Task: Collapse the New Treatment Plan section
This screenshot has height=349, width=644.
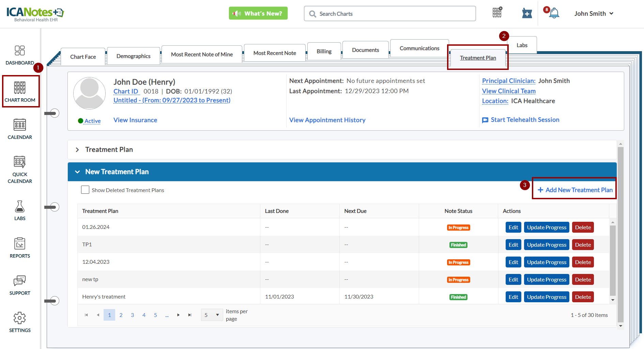Action: 78,172
